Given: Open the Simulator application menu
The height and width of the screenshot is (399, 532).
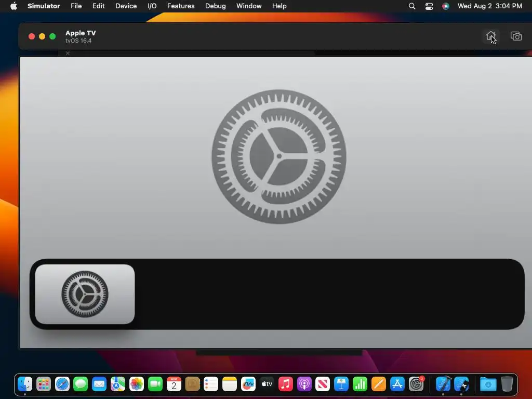Looking at the screenshot, I should (x=44, y=6).
